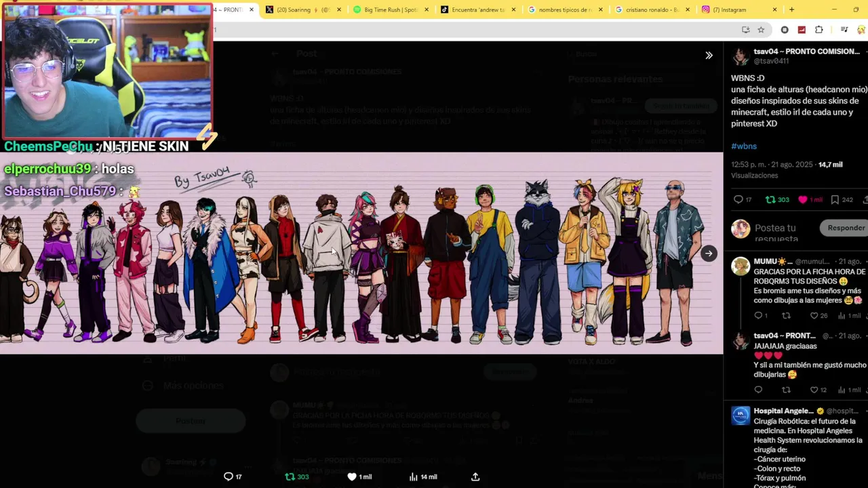This screenshot has height=488, width=868.
Task: Collapse the tweet side panel with double chevron
Action: [x=709, y=56]
